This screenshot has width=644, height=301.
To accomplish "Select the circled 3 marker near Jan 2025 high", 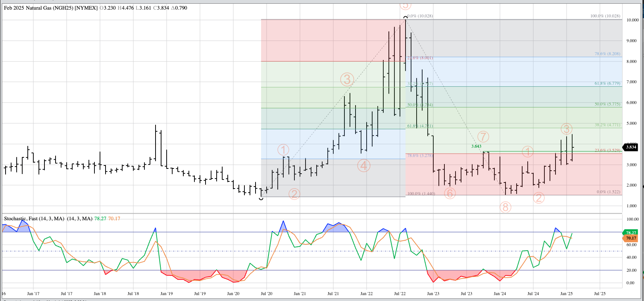I will [x=566, y=129].
